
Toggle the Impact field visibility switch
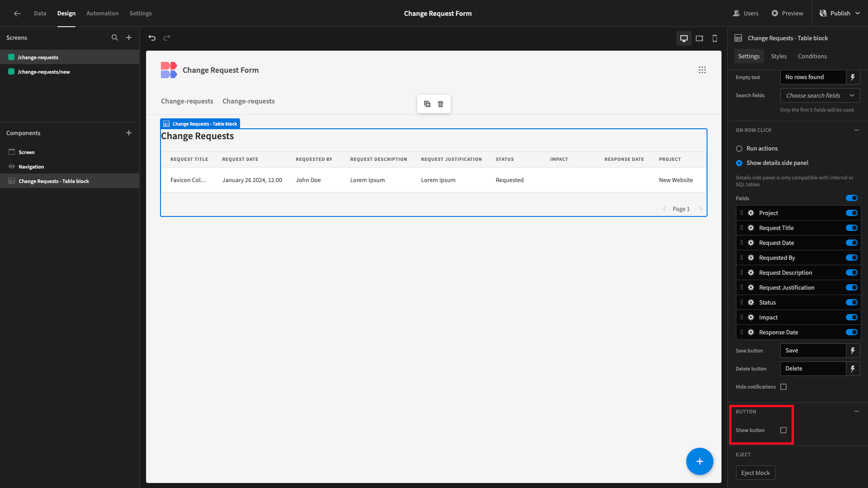coord(851,317)
